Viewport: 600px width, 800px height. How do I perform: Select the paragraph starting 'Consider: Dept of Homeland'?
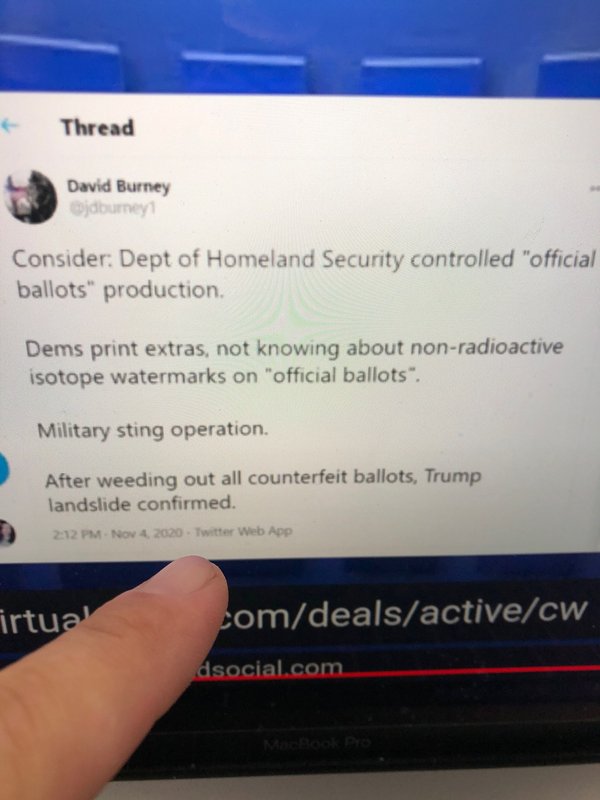pos(304,274)
